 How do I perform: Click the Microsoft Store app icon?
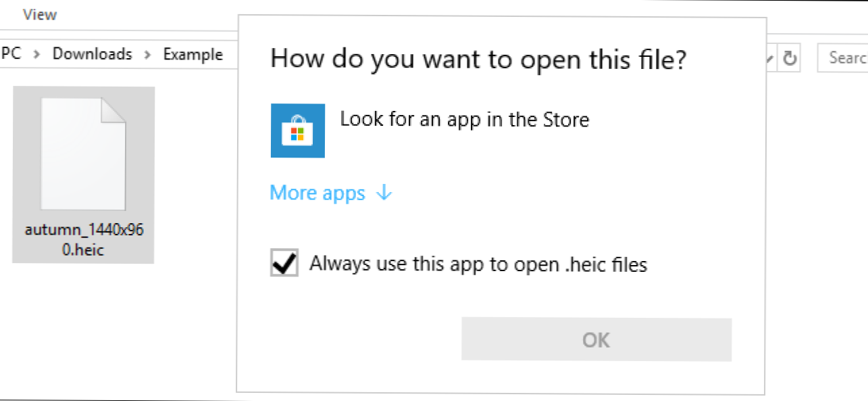point(297,131)
